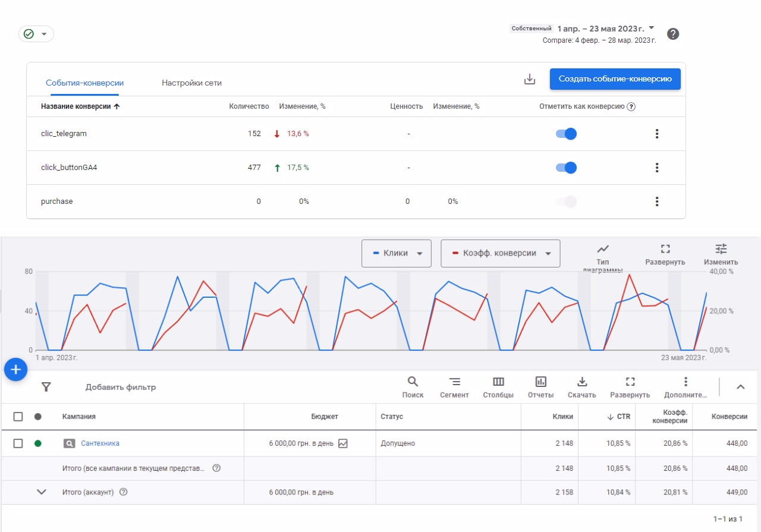Click the filter funnel icon
Screen dimensions: 761x532
tap(46, 387)
